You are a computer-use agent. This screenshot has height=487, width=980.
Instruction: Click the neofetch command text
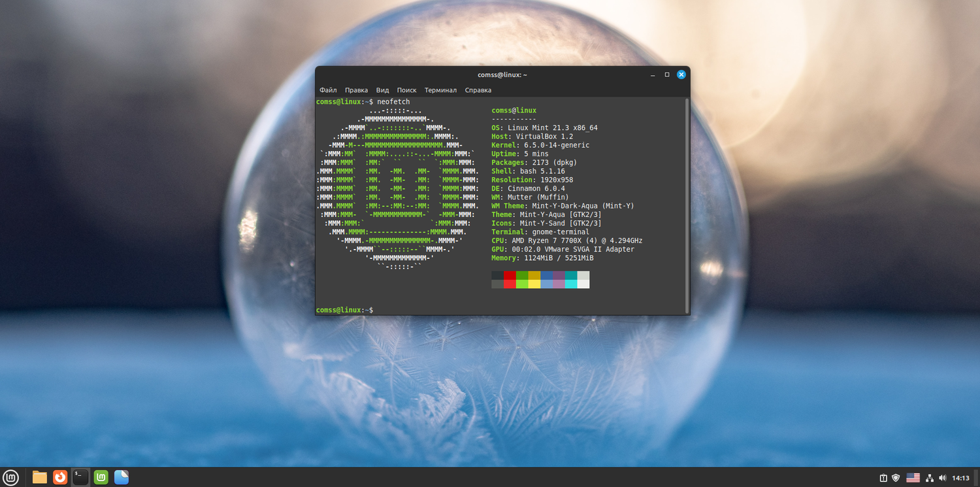393,102
